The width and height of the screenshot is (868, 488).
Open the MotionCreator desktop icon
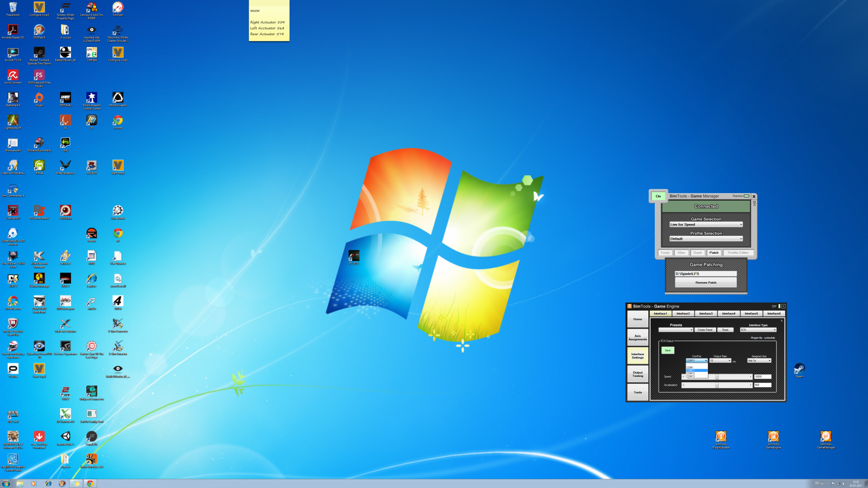tap(118, 100)
